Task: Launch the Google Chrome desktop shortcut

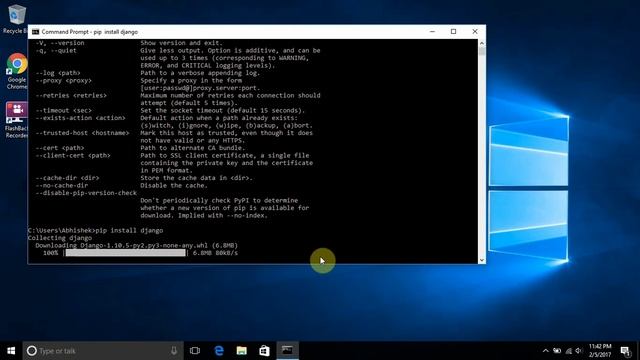Action: [16, 71]
